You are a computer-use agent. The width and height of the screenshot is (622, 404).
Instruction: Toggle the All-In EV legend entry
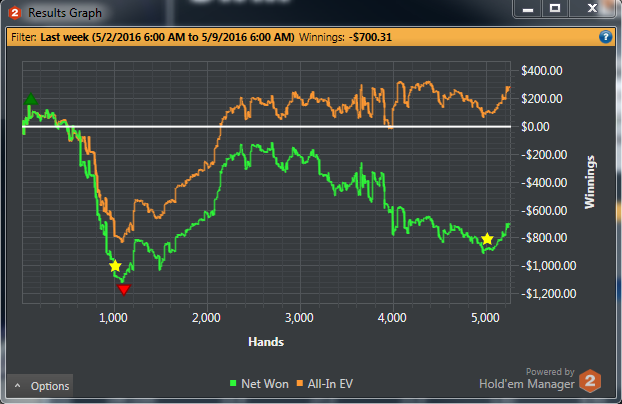tap(324, 384)
